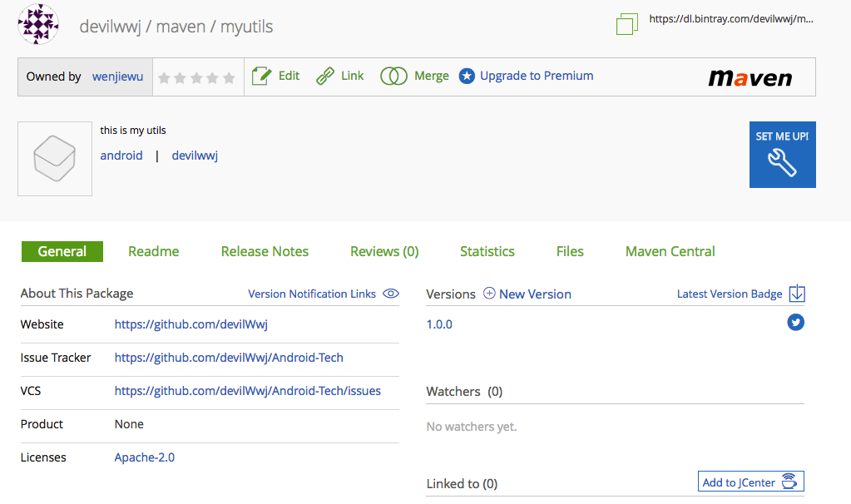
Task: Toggle the Version Notification Links eye icon
Action: pyautogui.click(x=391, y=294)
